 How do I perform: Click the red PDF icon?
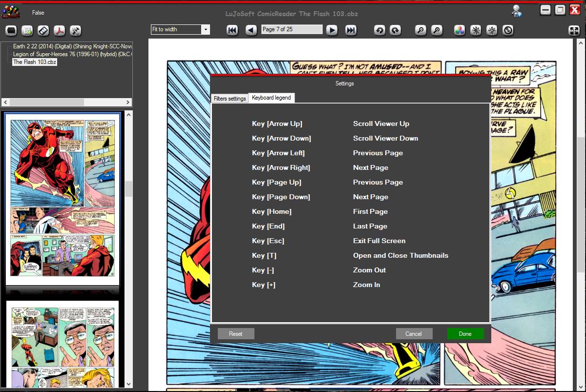[x=60, y=30]
